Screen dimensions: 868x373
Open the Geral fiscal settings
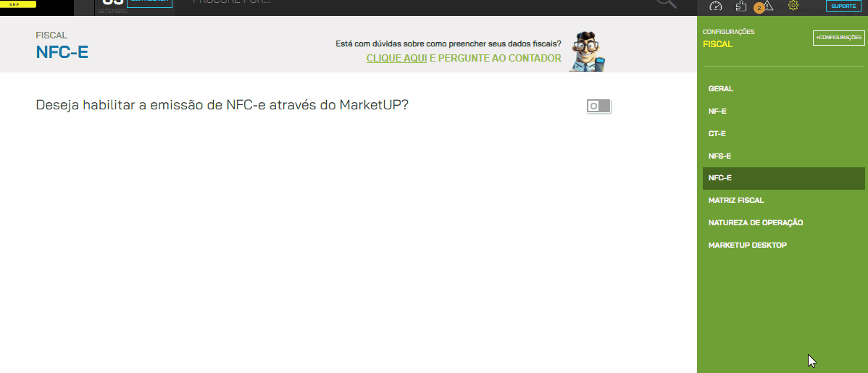coord(721,88)
